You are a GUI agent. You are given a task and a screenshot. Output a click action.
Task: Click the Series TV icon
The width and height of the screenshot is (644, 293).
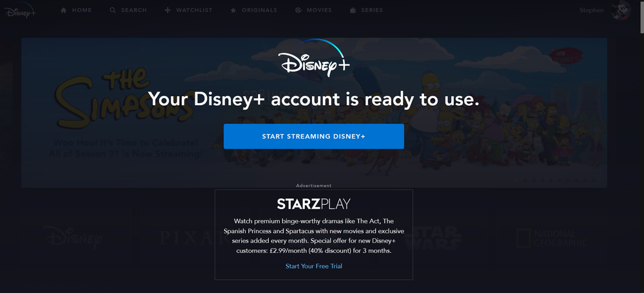[353, 10]
